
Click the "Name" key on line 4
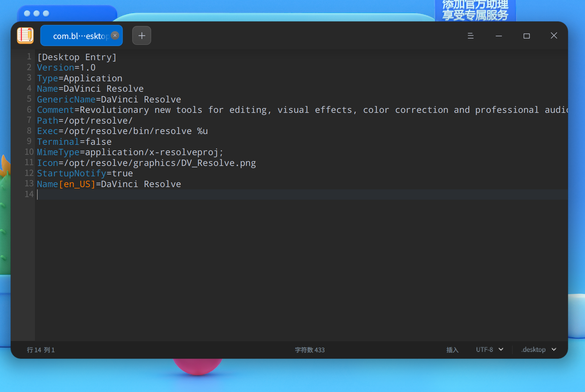pos(48,89)
